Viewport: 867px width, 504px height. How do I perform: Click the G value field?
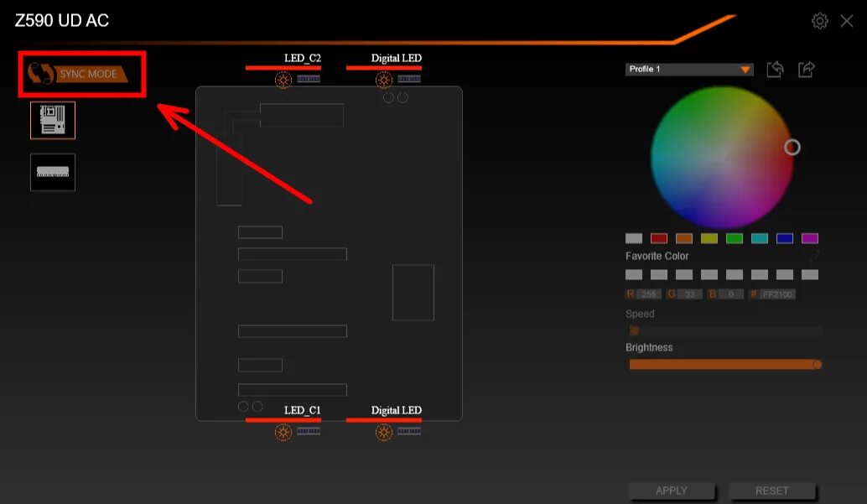pos(690,294)
